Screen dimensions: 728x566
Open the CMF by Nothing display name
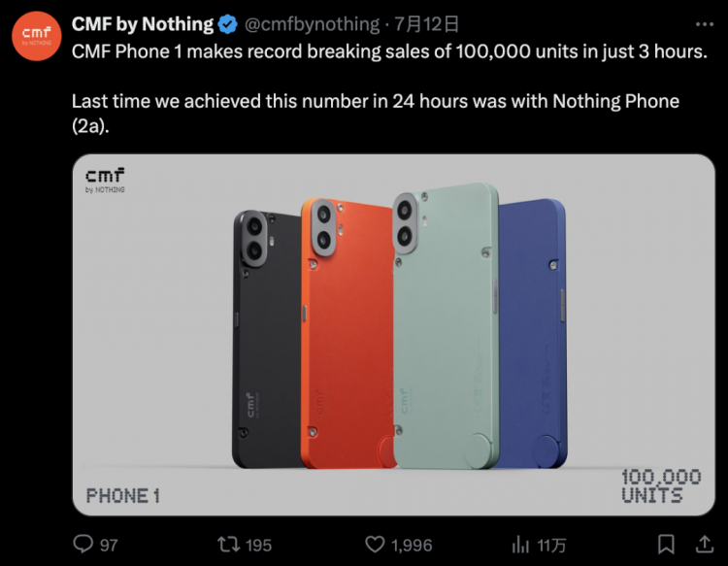point(143,24)
